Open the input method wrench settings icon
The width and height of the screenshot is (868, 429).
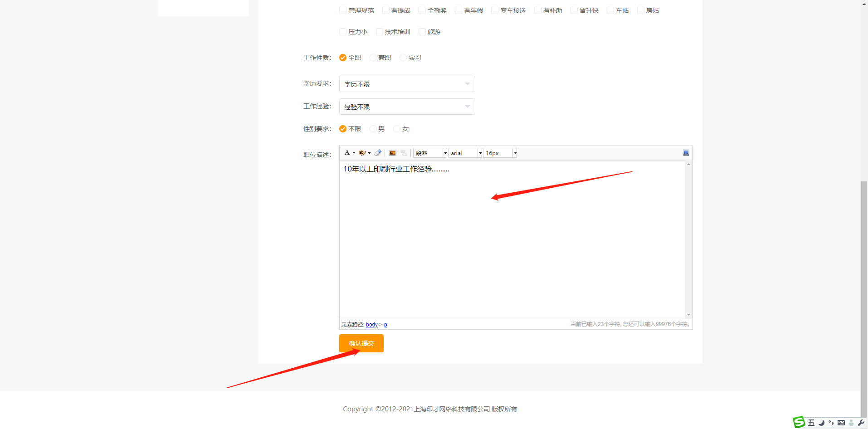pyautogui.click(x=861, y=423)
